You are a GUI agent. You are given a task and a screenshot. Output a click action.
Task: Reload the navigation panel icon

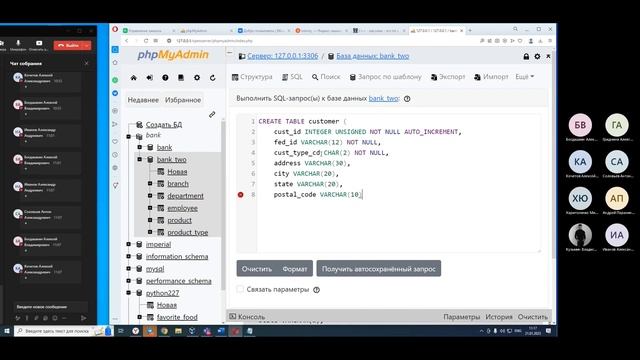(213, 78)
